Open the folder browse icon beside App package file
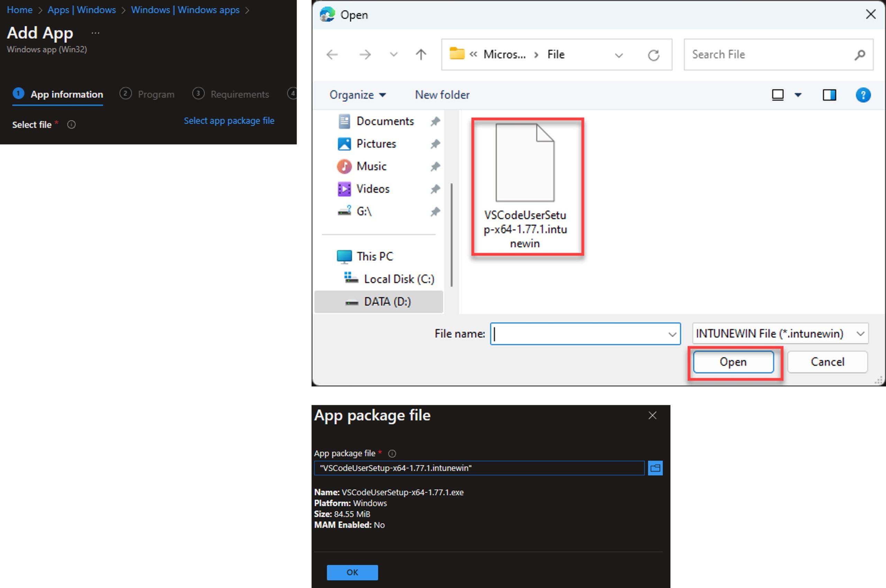 click(x=656, y=468)
